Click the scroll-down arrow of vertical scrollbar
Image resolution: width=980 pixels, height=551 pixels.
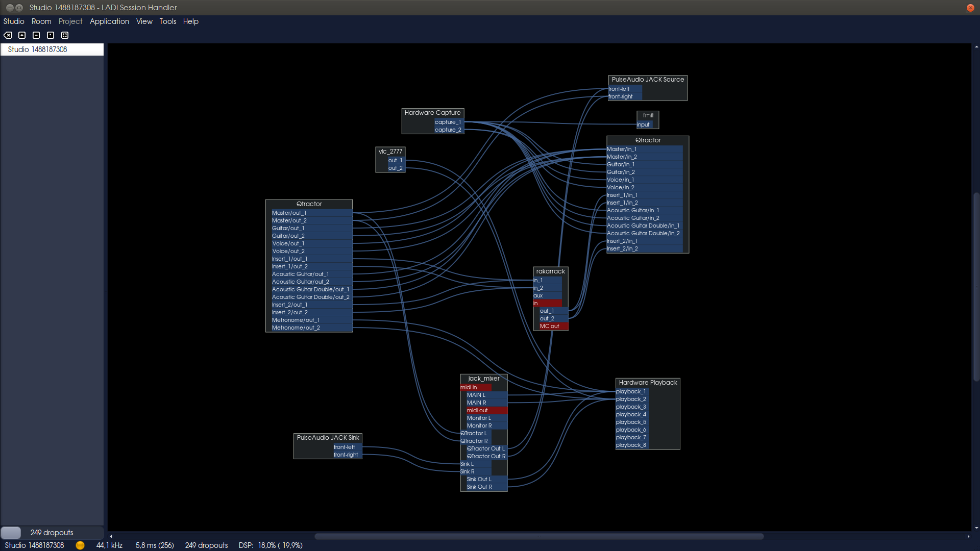click(976, 528)
